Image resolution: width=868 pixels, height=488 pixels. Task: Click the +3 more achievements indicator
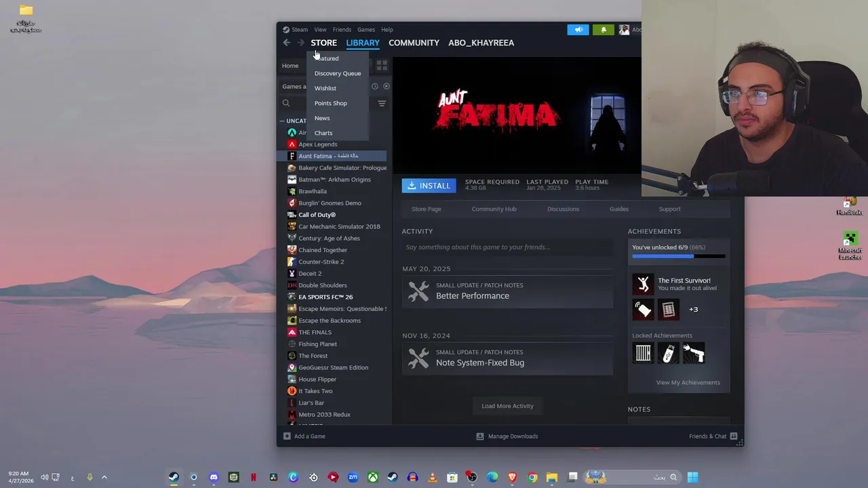pyautogui.click(x=693, y=309)
